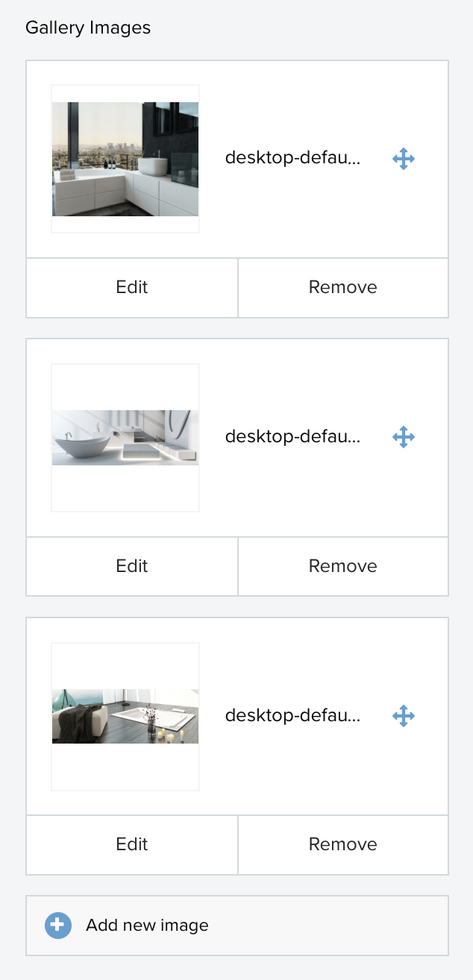This screenshot has height=980, width=473.
Task: Click move handle icon of first gallery image
Action: pos(404,159)
